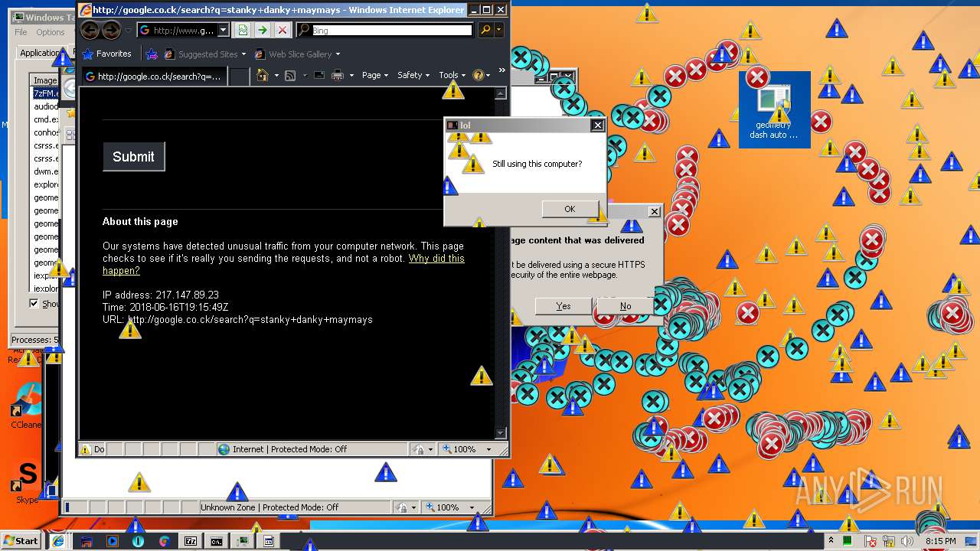This screenshot has width=980, height=551.
Task: Click the Bing search input field
Action: tap(392, 30)
